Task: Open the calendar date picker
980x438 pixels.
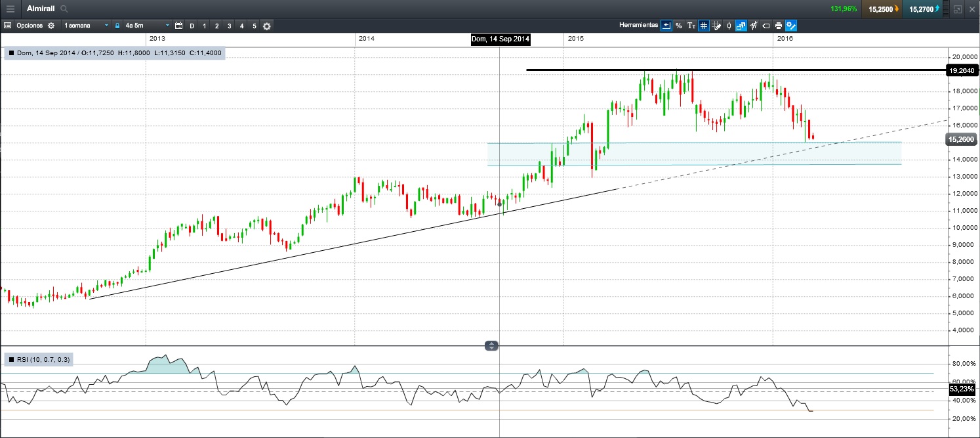Action: click(x=178, y=26)
